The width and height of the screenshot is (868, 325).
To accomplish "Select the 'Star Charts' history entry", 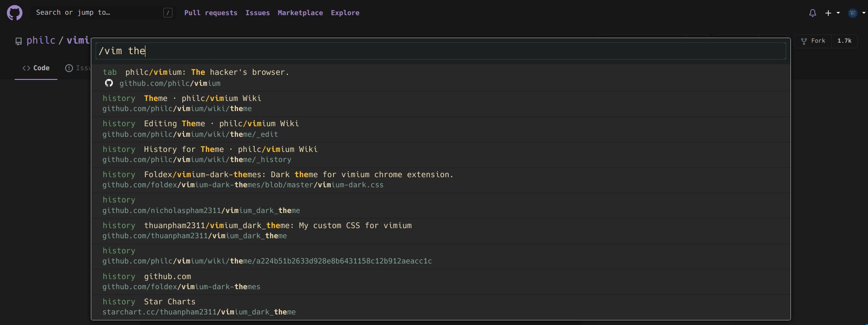I will pyautogui.click(x=440, y=307).
